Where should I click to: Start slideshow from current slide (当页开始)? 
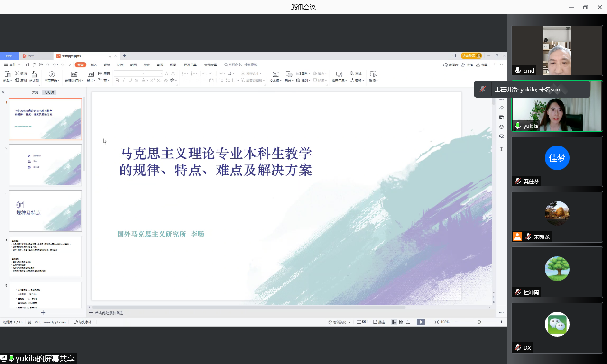click(x=52, y=74)
